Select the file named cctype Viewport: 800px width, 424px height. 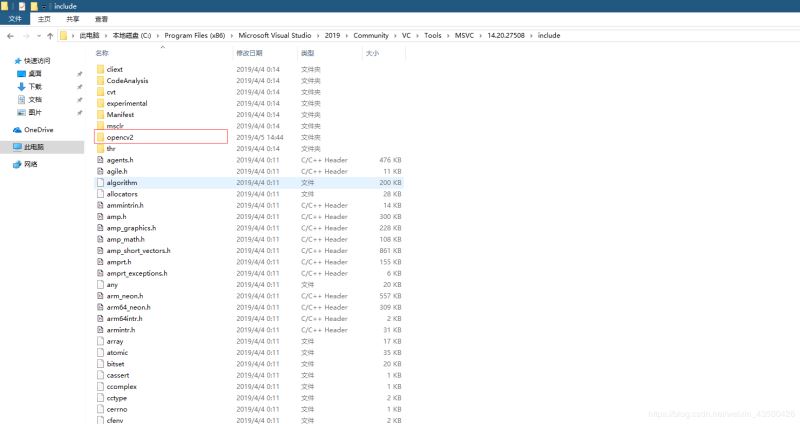pyautogui.click(x=117, y=398)
